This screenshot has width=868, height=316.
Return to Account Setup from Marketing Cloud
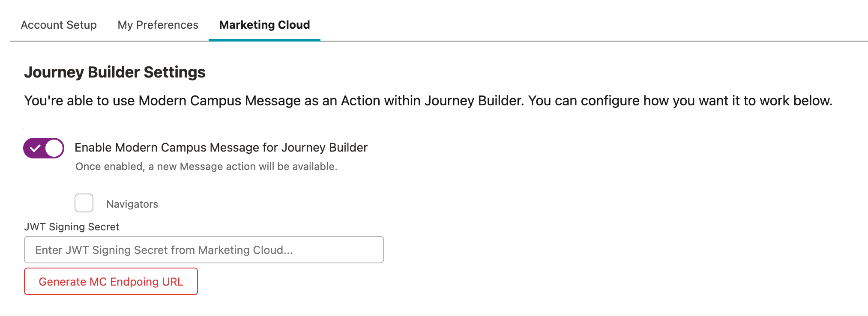(59, 25)
